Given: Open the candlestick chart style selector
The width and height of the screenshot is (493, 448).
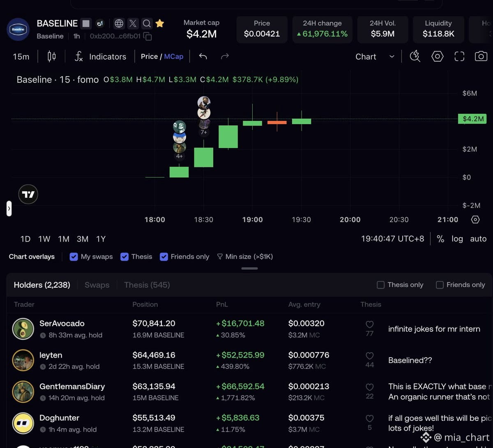Looking at the screenshot, I should [52, 56].
